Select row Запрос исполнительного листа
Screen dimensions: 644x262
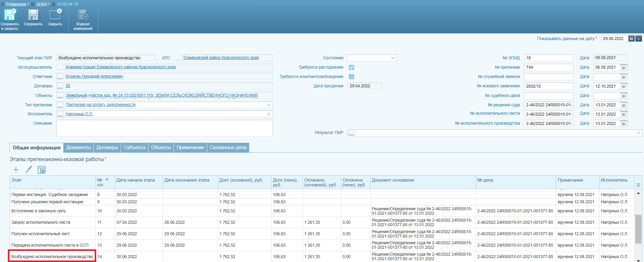tap(322, 223)
